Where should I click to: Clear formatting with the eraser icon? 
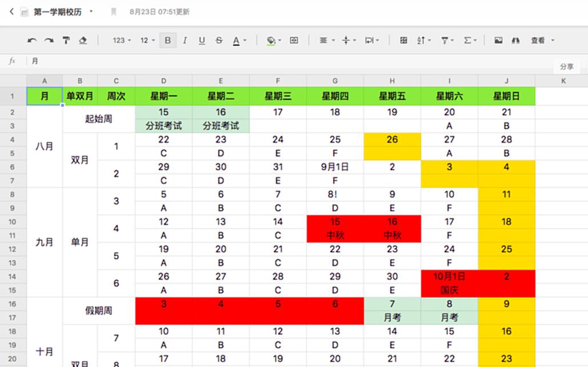[x=83, y=40]
